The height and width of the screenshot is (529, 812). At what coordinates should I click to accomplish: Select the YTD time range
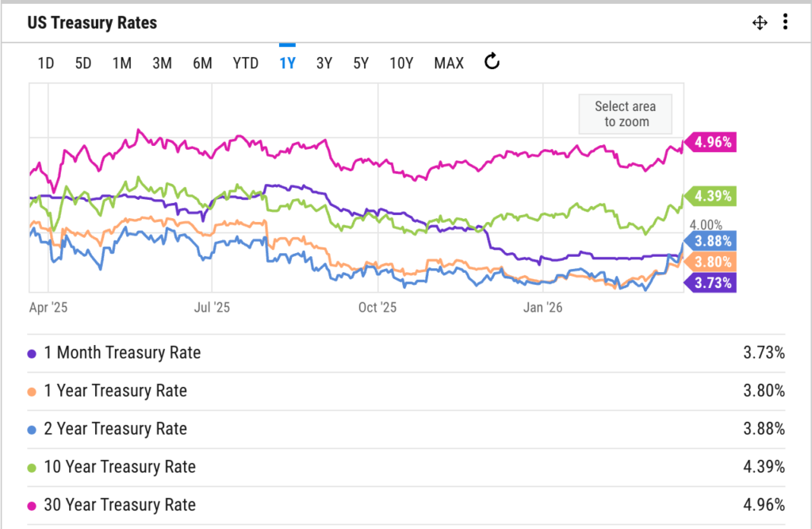click(x=245, y=63)
